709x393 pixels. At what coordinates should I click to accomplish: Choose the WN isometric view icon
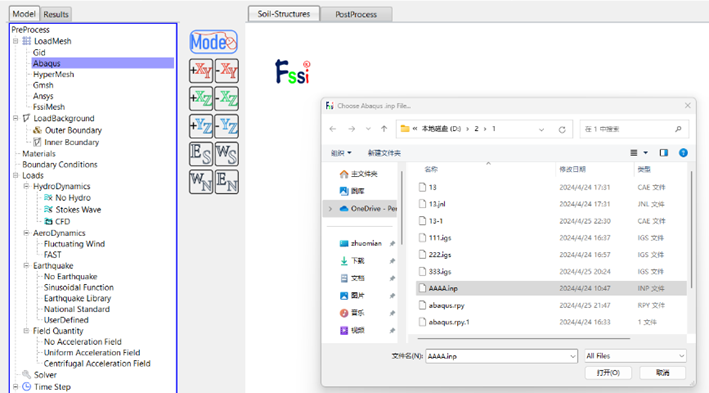201,182
